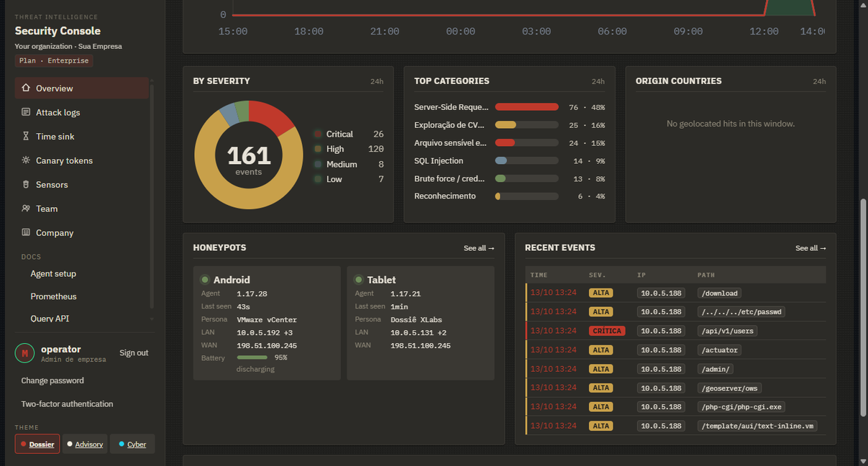Click the /download path cell
The width and height of the screenshot is (868, 466).
[719, 293]
